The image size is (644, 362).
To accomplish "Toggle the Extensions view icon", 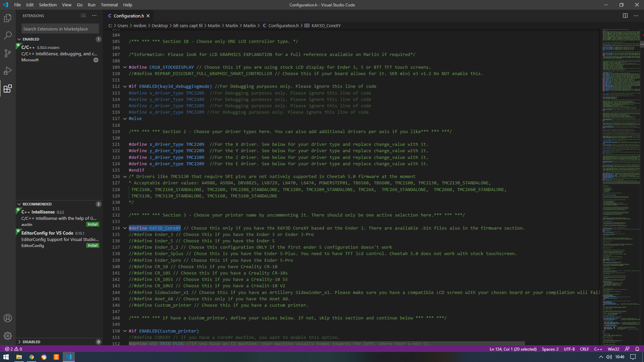I will 8,88.
